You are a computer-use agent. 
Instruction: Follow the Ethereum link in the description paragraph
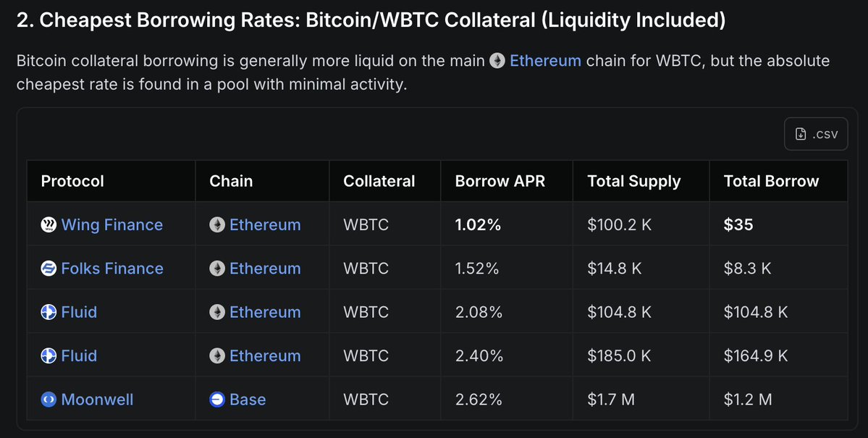545,61
